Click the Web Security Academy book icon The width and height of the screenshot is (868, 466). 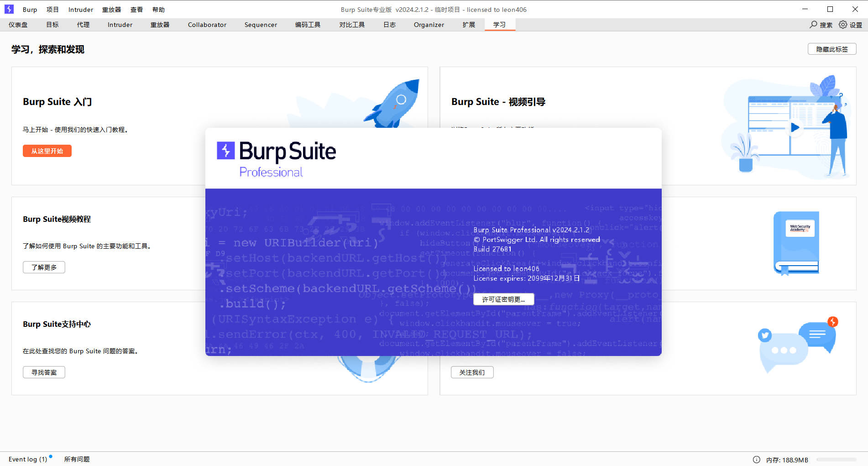pyautogui.click(x=796, y=243)
